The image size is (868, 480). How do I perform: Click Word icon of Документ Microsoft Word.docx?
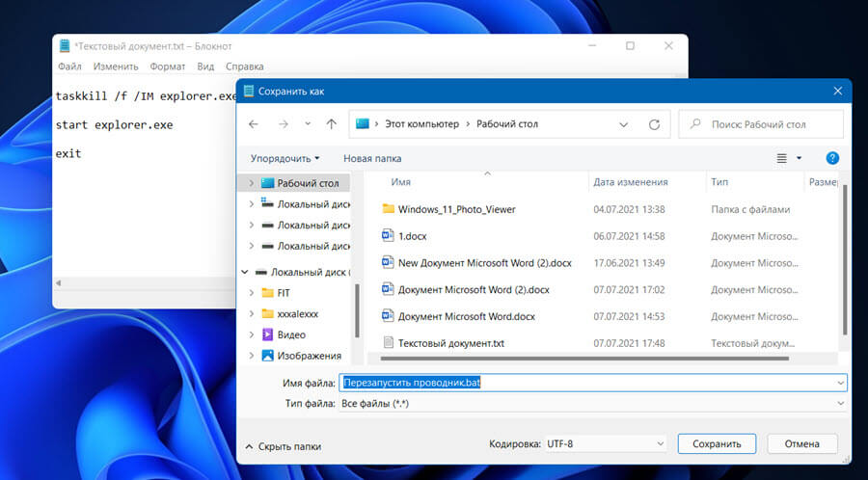pos(388,316)
